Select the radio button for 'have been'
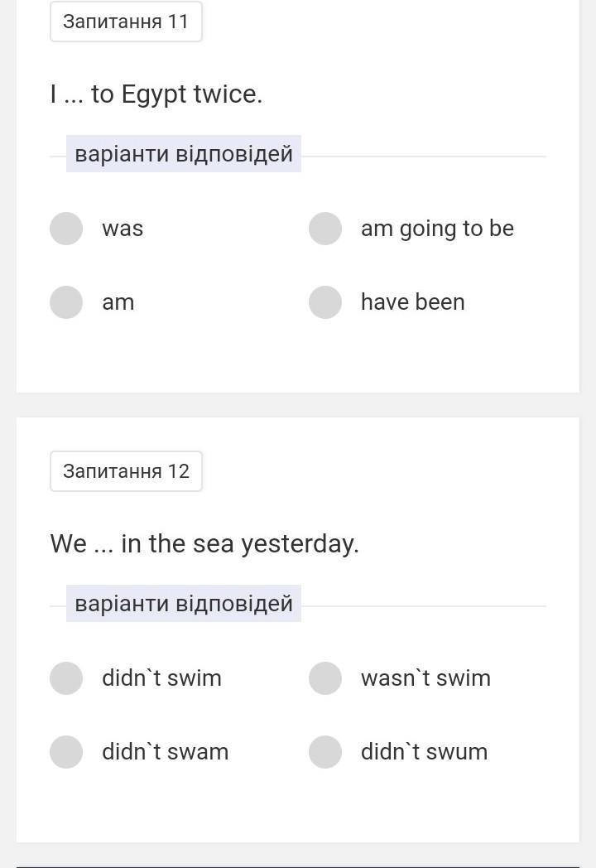Screen dimensions: 596x868 click(x=325, y=302)
